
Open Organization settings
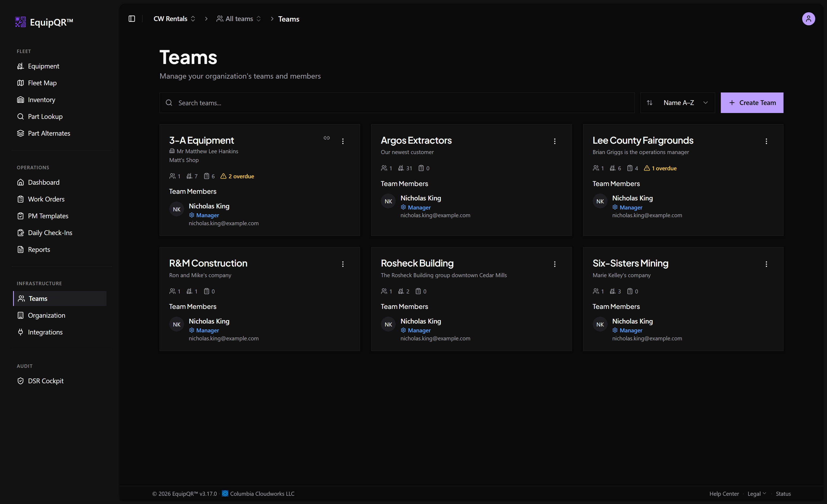click(60, 315)
